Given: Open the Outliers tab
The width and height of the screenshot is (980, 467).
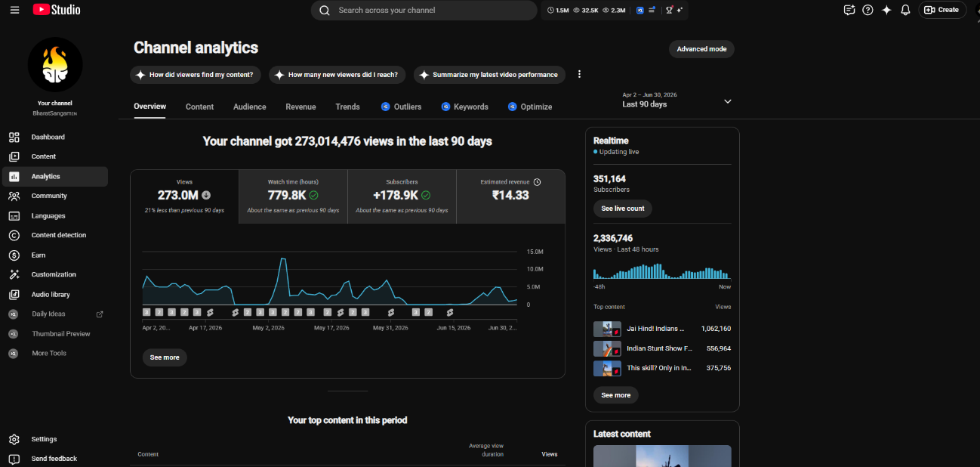Looking at the screenshot, I should pyautogui.click(x=401, y=107).
